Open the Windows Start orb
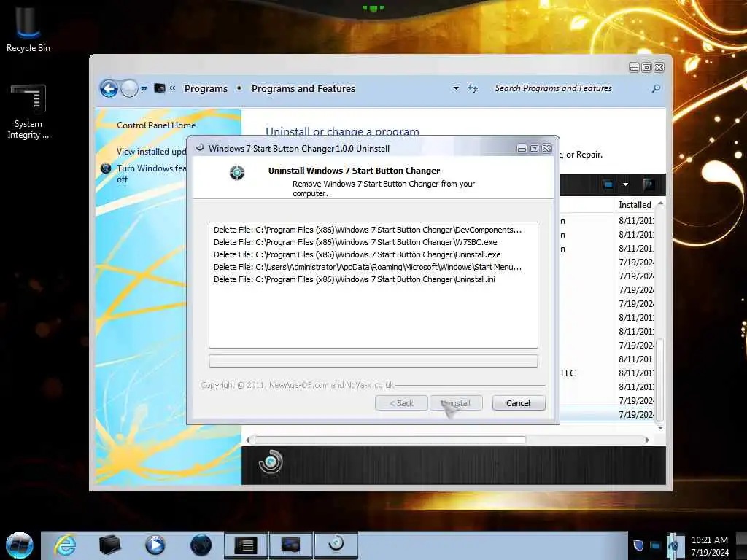Image resolution: width=747 pixels, height=560 pixels. point(20,545)
